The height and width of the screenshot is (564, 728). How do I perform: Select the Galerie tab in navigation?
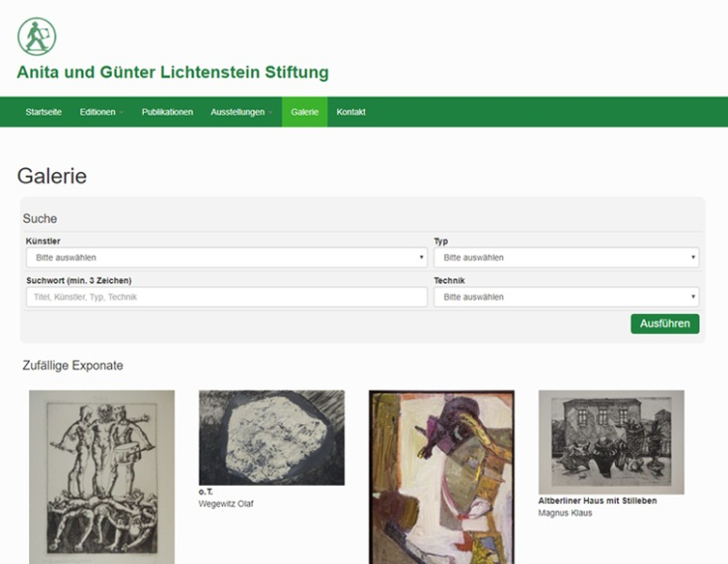point(305,112)
